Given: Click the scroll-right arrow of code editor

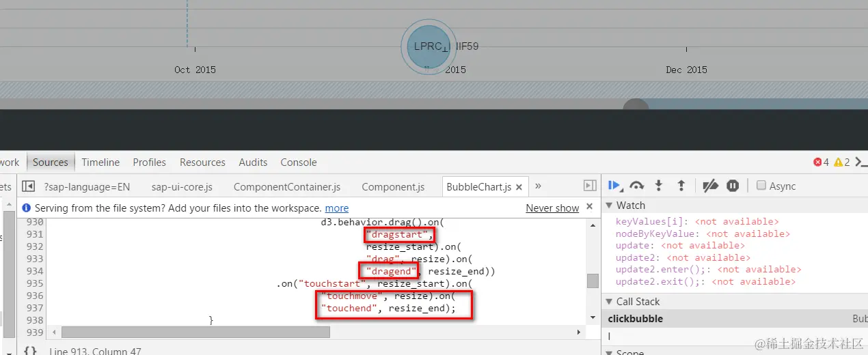Looking at the screenshot, I should click(x=580, y=332).
